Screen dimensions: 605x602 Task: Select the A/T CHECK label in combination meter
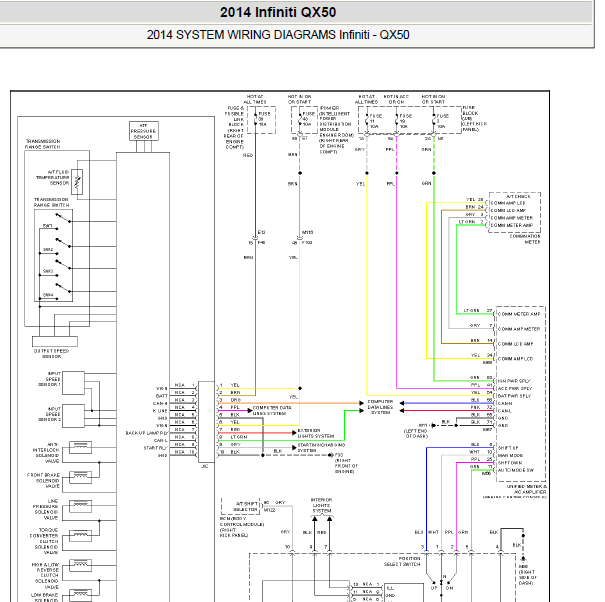518,196
